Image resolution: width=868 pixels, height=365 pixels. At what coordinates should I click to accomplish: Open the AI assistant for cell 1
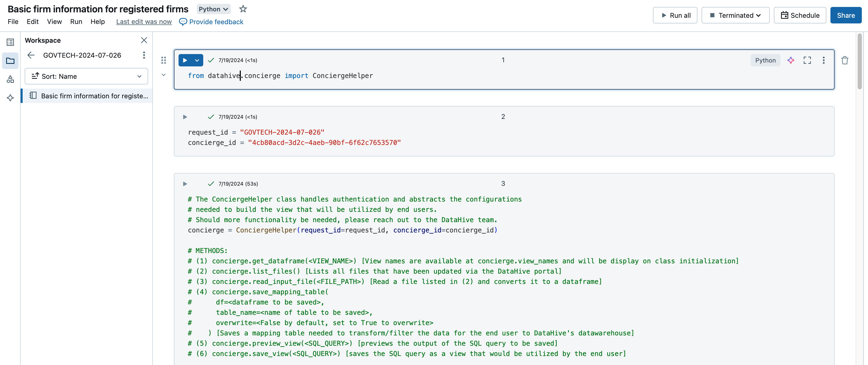coord(791,60)
